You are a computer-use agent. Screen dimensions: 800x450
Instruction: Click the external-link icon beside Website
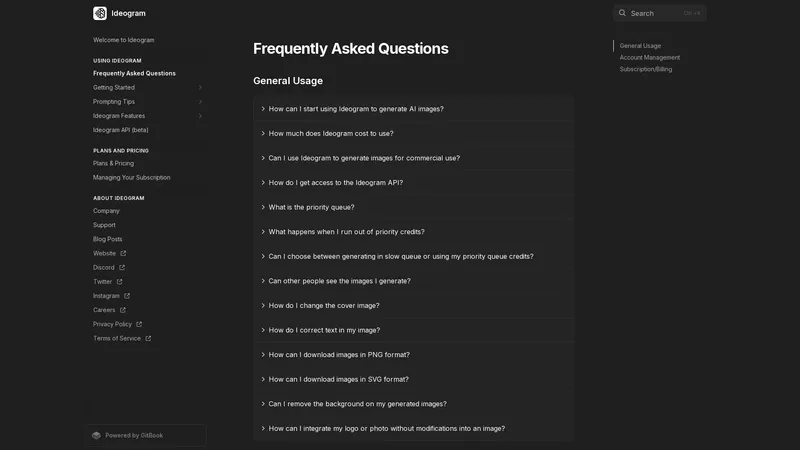coord(123,254)
